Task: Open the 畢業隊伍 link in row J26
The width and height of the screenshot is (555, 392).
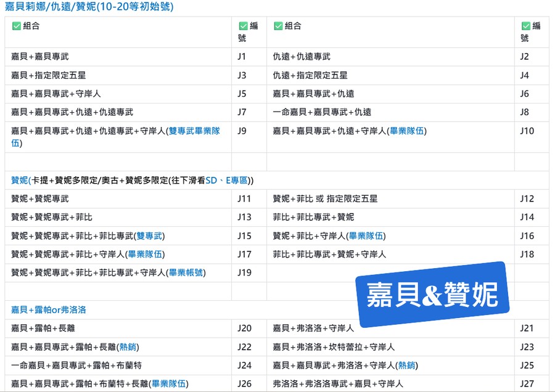Action: [x=169, y=384]
